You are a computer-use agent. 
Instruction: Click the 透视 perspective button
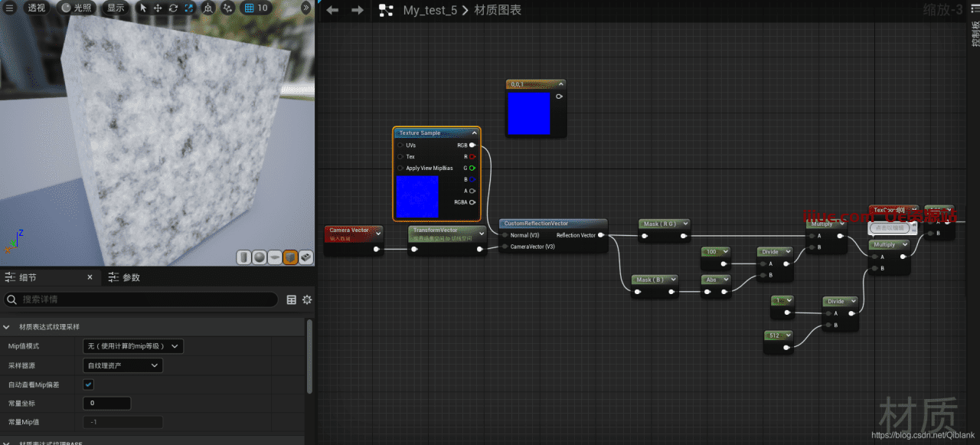click(36, 8)
